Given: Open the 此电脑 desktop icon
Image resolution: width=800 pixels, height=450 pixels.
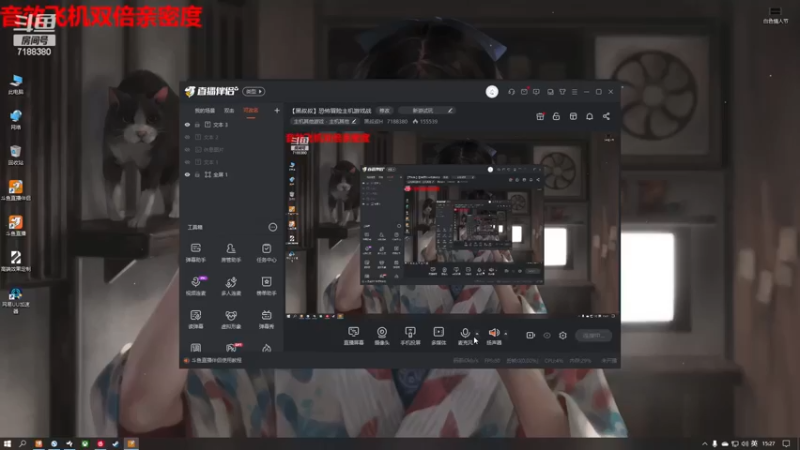Looking at the screenshot, I should [16, 84].
